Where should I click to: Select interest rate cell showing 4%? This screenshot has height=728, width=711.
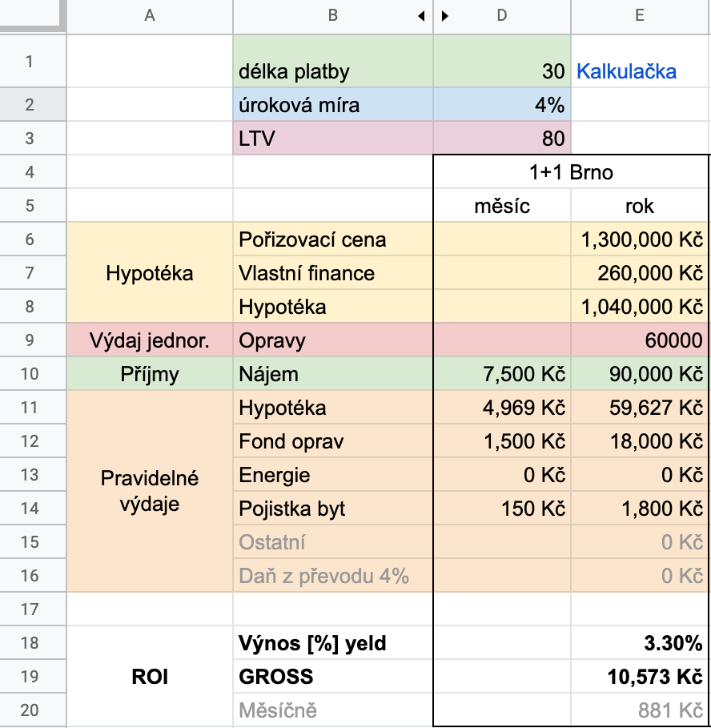[x=502, y=105]
